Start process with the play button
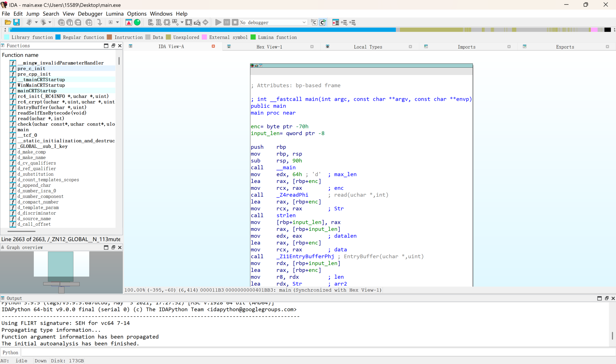The image size is (616, 364). click(218, 22)
